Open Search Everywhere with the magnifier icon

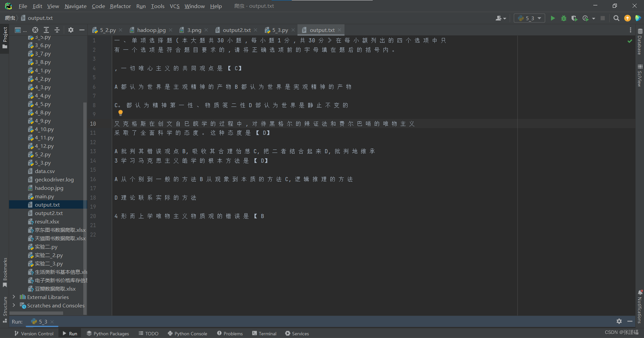(x=616, y=18)
